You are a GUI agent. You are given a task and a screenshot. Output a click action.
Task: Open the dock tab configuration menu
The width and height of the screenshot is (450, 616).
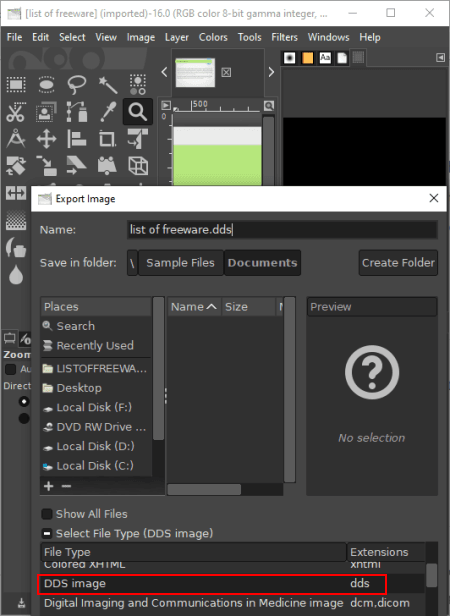pyautogui.click(x=440, y=58)
